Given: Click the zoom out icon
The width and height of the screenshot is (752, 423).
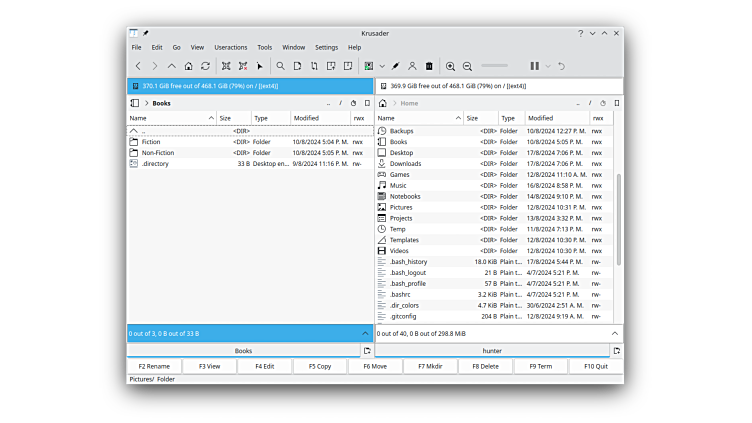Looking at the screenshot, I should pos(467,66).
